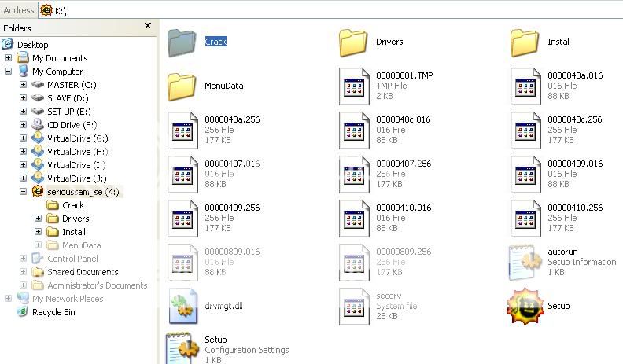Screen dimensions: 623x364
Task: Close the Folders pane
Action: tap(148, 26)
